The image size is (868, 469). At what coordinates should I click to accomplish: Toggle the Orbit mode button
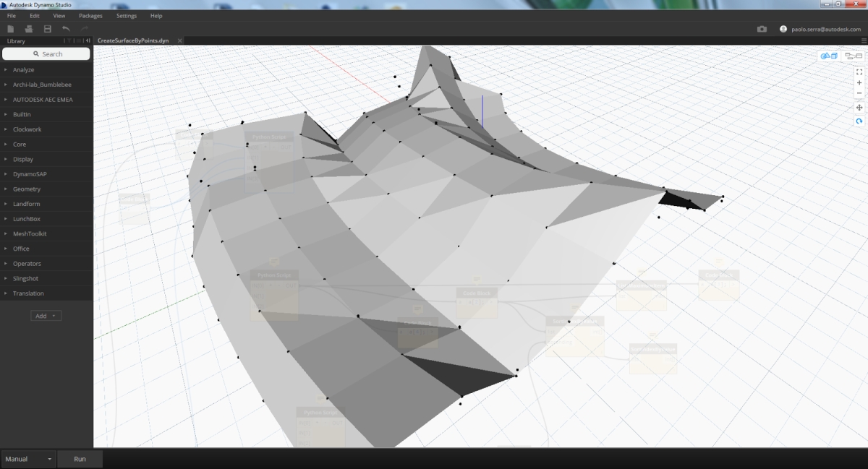pos(859,121)
